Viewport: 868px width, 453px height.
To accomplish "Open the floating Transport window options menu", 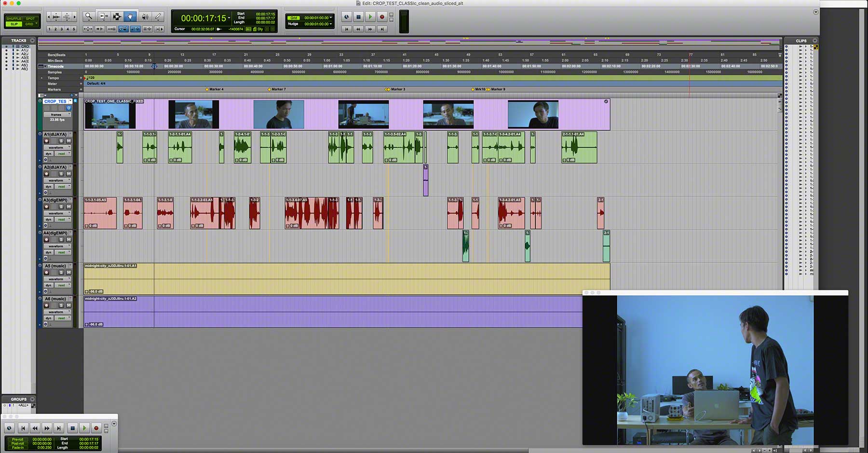I will 114,424.
